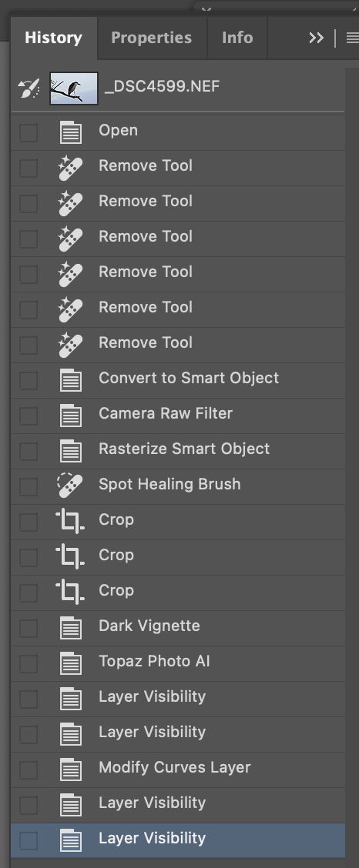Click the Convert to Smart Object icon
Image resolution: width=359 pixels, height=868 pixels.
click(x=71, y=380)
